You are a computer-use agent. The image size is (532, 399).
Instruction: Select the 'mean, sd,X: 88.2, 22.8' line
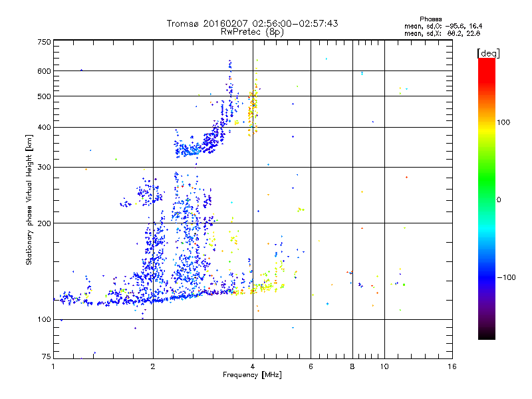[x=442, y=33]
